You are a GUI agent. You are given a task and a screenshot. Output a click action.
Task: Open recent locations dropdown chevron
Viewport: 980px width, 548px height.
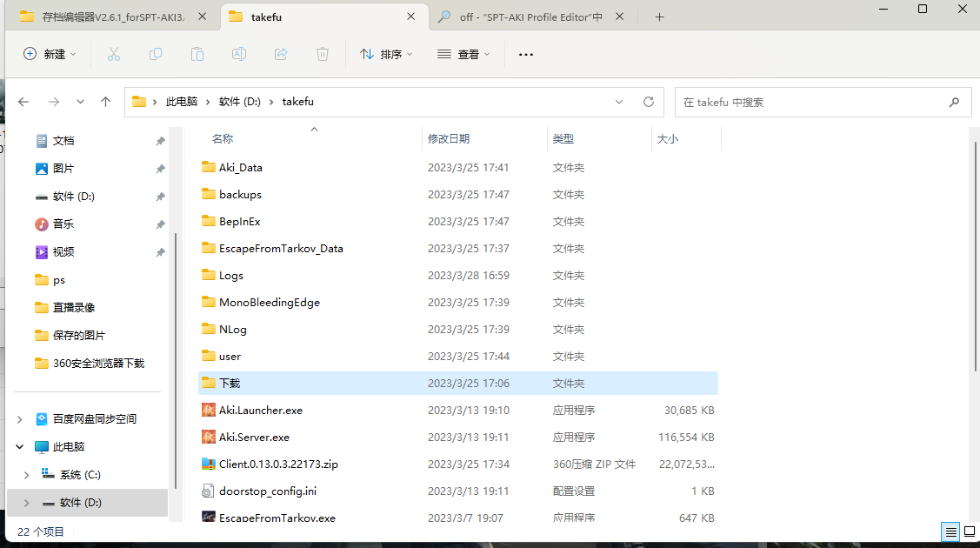80,102
